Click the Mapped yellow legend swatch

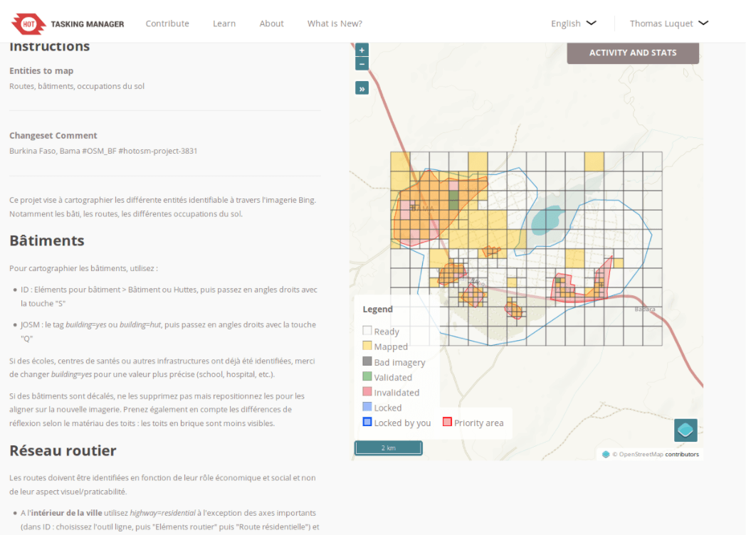[x=367, y=346]
